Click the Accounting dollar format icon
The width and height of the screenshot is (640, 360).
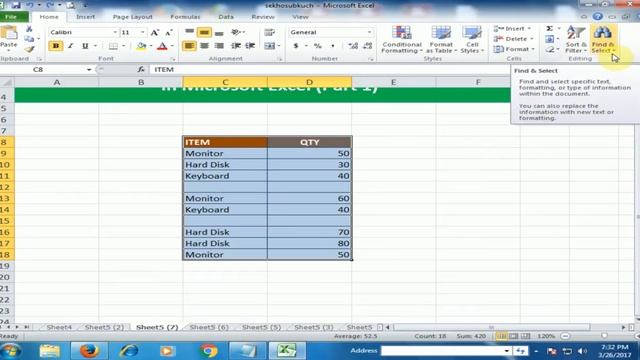296,46
